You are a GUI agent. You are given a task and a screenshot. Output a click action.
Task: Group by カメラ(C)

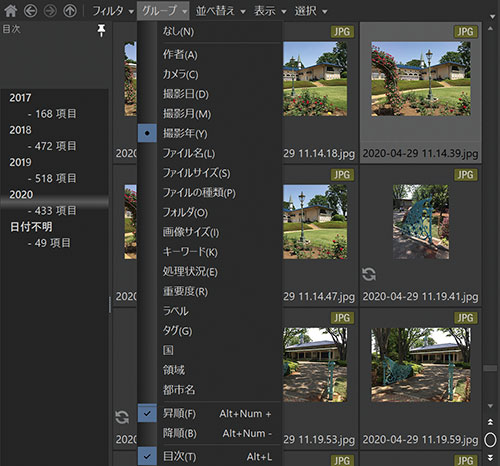click(209, 74)
